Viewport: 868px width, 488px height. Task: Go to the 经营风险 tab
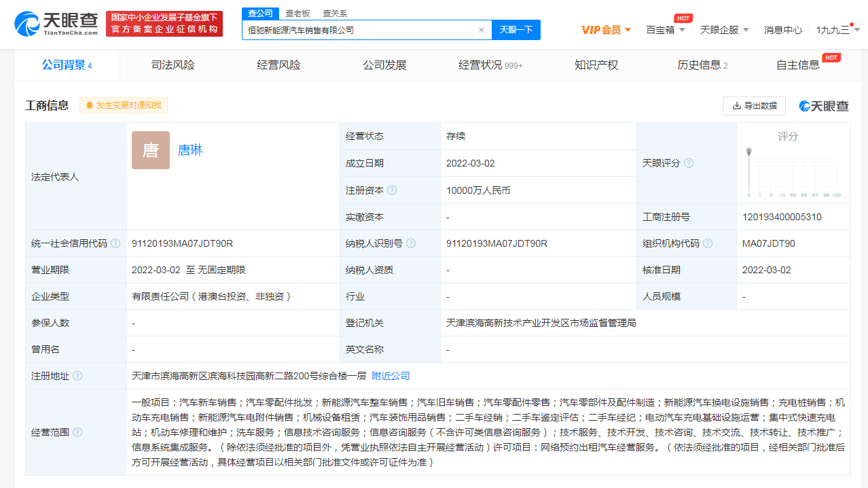[278, 65]
